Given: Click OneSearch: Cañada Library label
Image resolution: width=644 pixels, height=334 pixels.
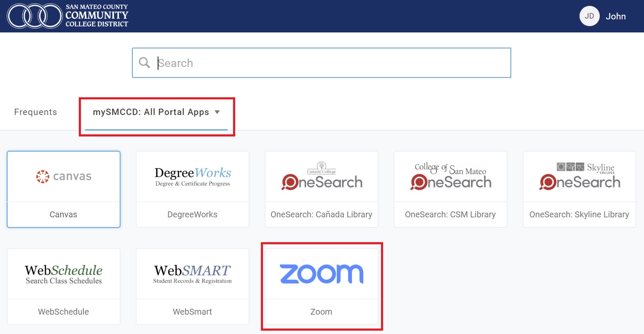Looking at the screenshot, I should click(322, 214).
